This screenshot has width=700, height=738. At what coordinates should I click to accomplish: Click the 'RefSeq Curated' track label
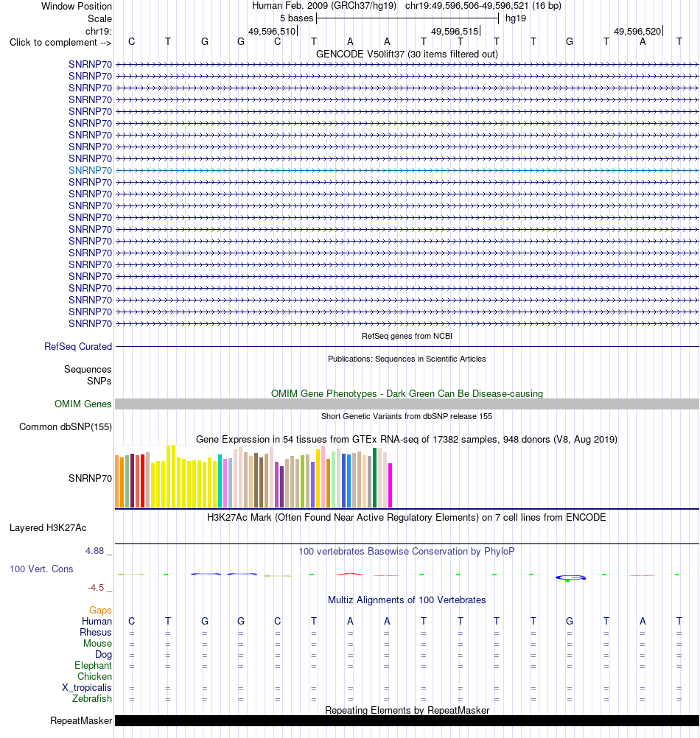78,346
